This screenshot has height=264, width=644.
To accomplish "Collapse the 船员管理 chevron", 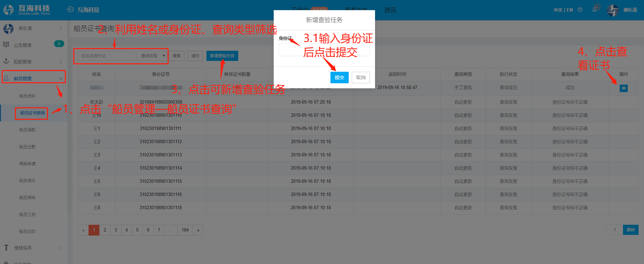I will (60, 79).
